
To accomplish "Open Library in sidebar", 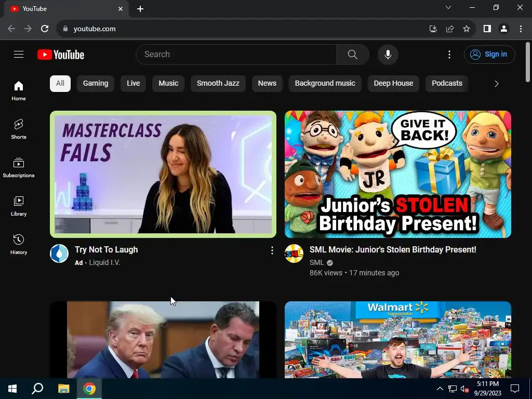I will click(19, 206).
